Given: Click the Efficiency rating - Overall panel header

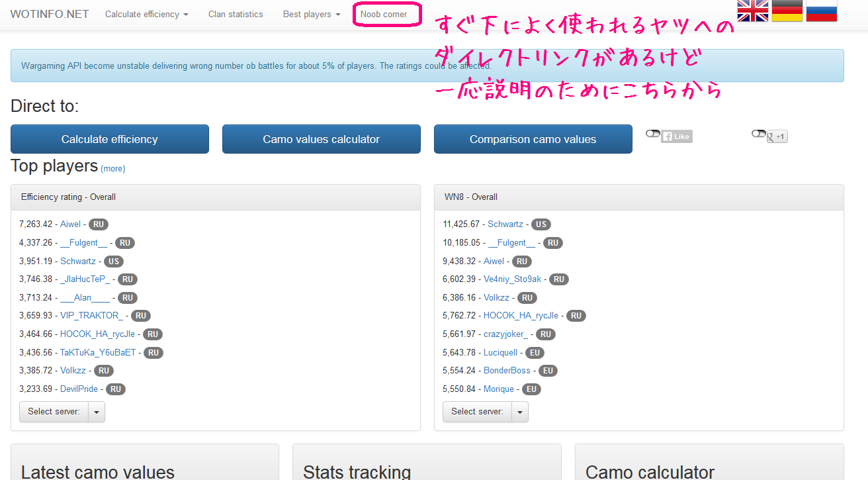Looking at the screenshot, I should (216, 197).
